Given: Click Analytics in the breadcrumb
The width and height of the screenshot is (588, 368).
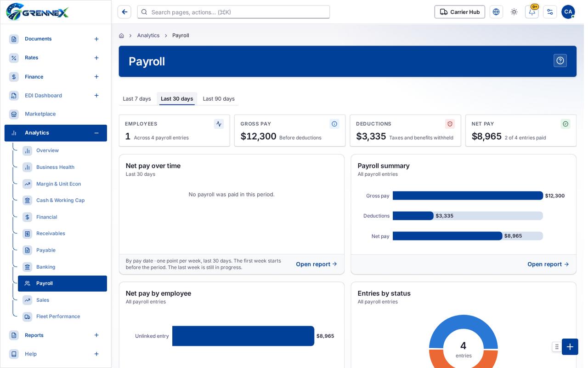Looking at the screenshot, I should 148,35.
